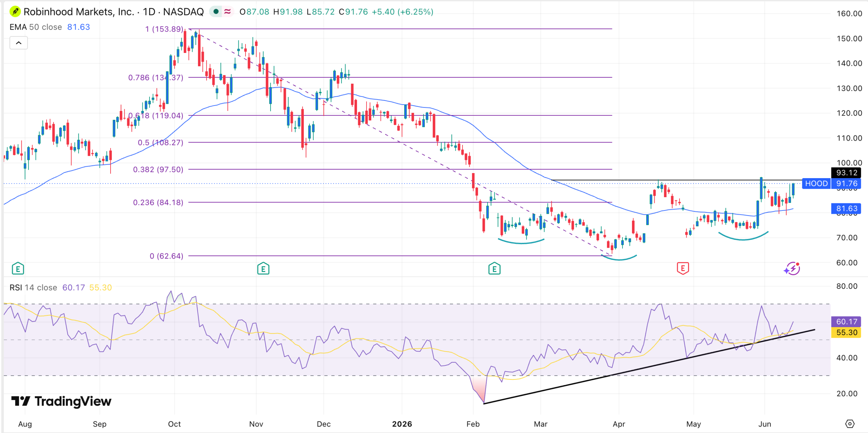Open the November earnings E marker
This screenshot has height=433, width=868.
pyautogui.click(x=263, y=268)
